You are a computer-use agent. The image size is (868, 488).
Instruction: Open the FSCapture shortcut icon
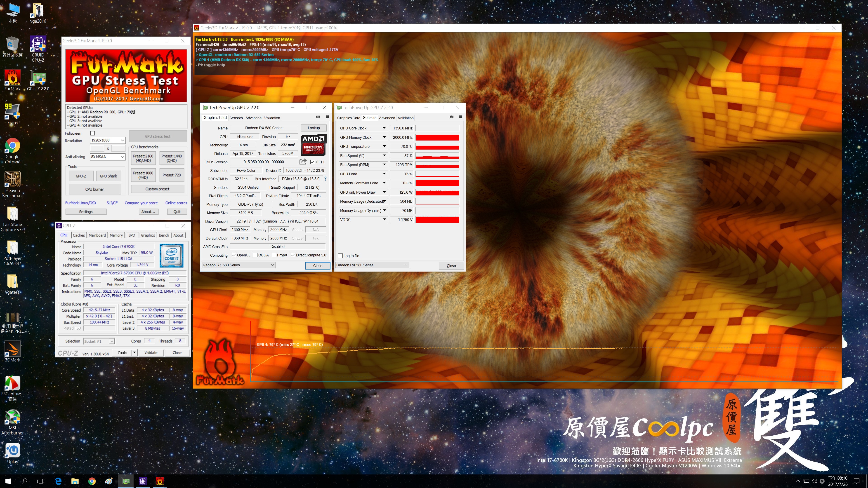(x=12, y=388)
